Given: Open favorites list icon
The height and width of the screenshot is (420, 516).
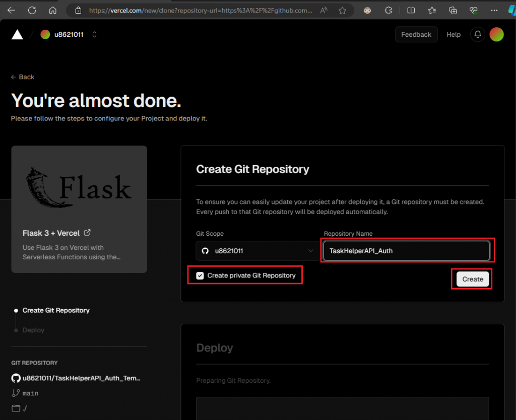Looking at the screenshot, I should 432,11.
